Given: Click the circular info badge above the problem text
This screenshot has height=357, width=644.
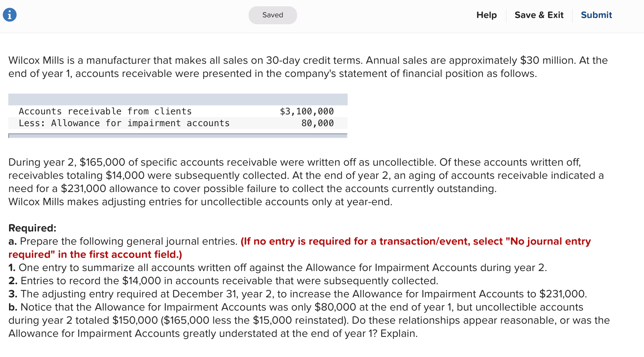Looking at the screenshot, I should pos(9,14).
